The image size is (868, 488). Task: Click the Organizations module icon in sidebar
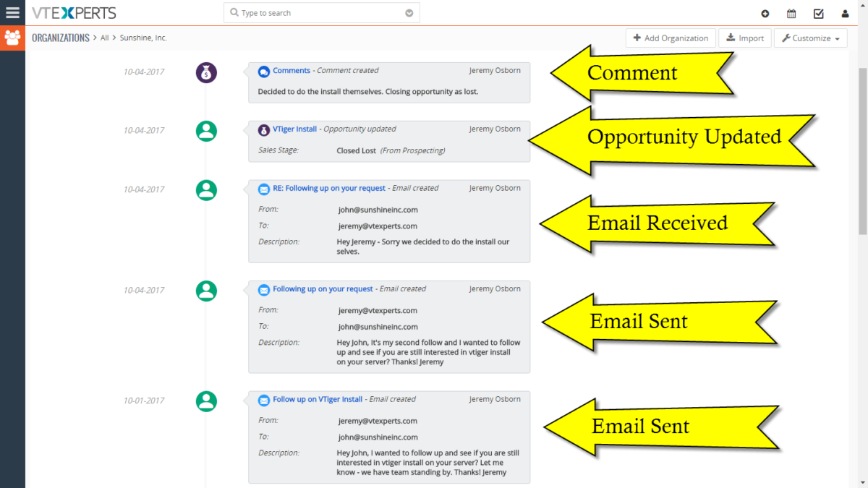(x=12, y=38)
